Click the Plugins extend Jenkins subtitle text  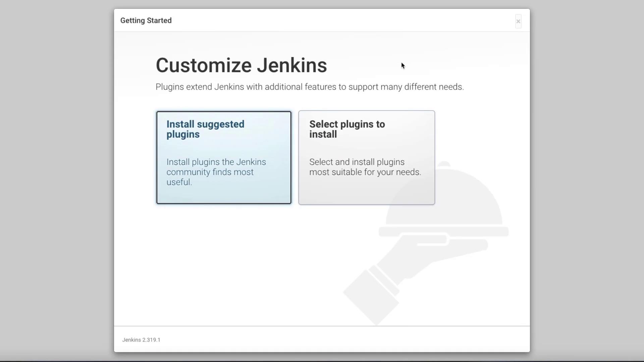pyautogui.click(x=309, y=87)
